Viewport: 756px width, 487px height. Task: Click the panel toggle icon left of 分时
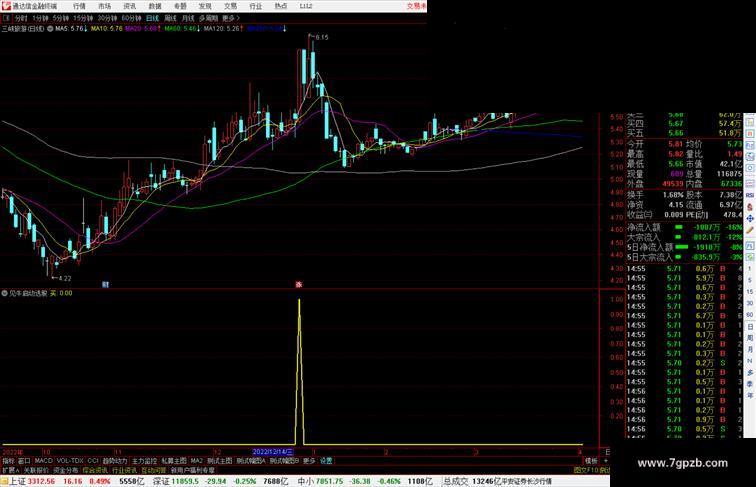pos(6,18)
